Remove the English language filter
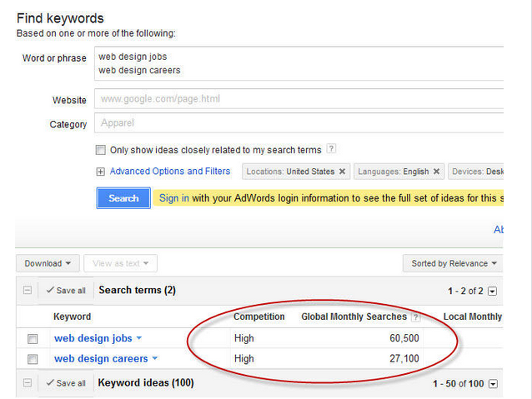Image resolution: width=532 pixels, height=399 pixels. click(435, 172)
